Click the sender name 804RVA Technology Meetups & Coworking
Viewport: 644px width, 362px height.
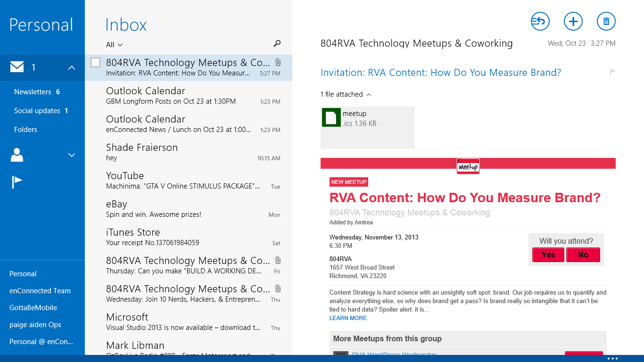point(416,43)
